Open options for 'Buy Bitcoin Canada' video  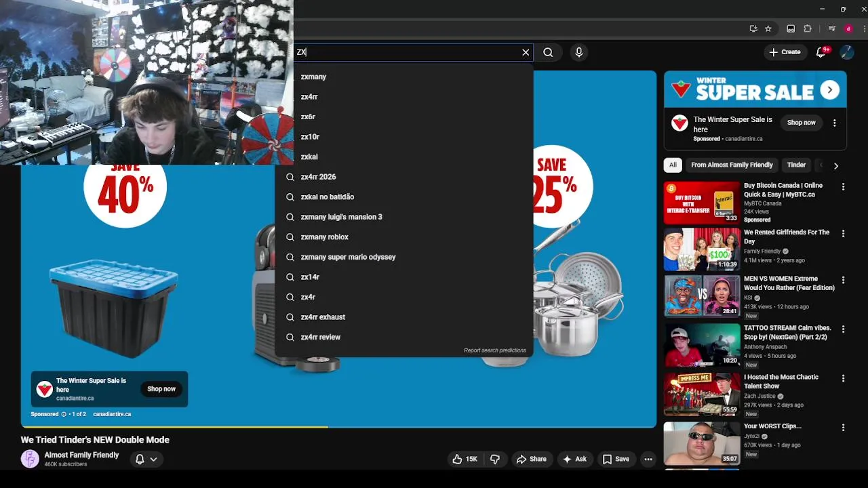point(844,186)
